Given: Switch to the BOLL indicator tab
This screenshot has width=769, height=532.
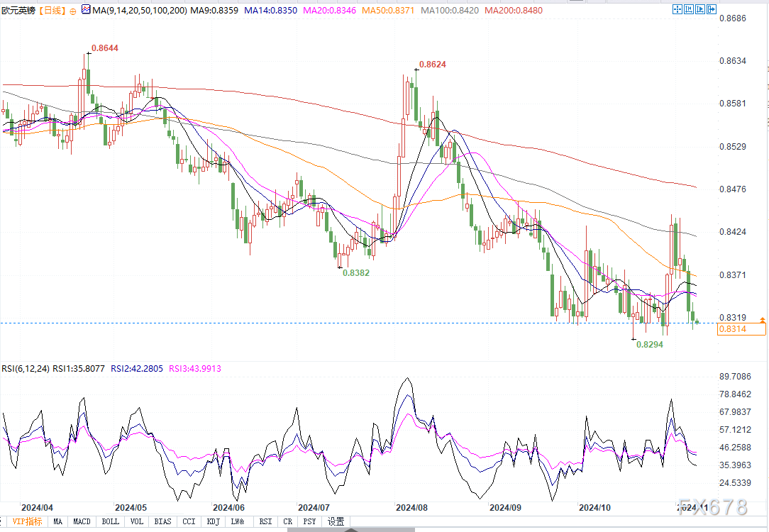Looking at the screenshot, I should click(110, 521).
